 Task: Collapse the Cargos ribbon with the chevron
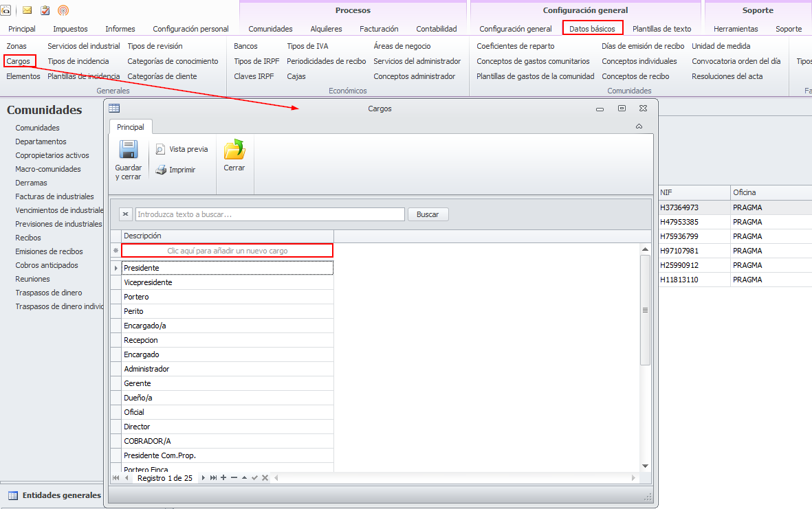[x=639, y=126]
